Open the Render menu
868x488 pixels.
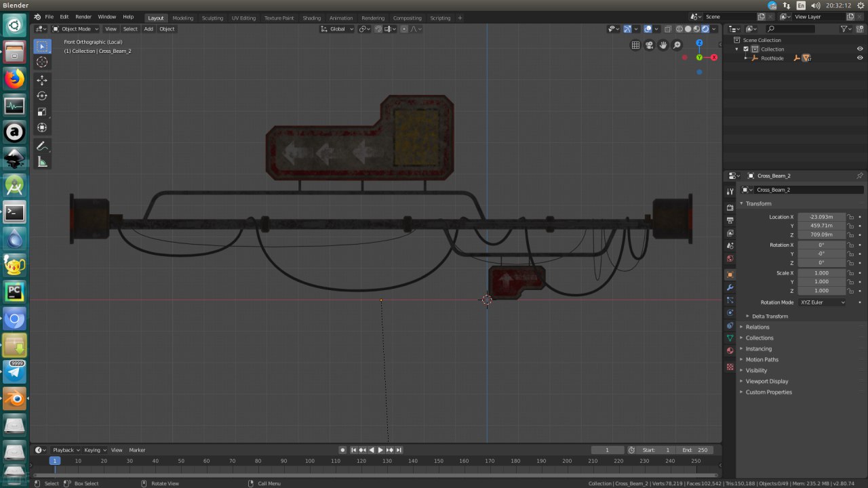pos(83,17)
